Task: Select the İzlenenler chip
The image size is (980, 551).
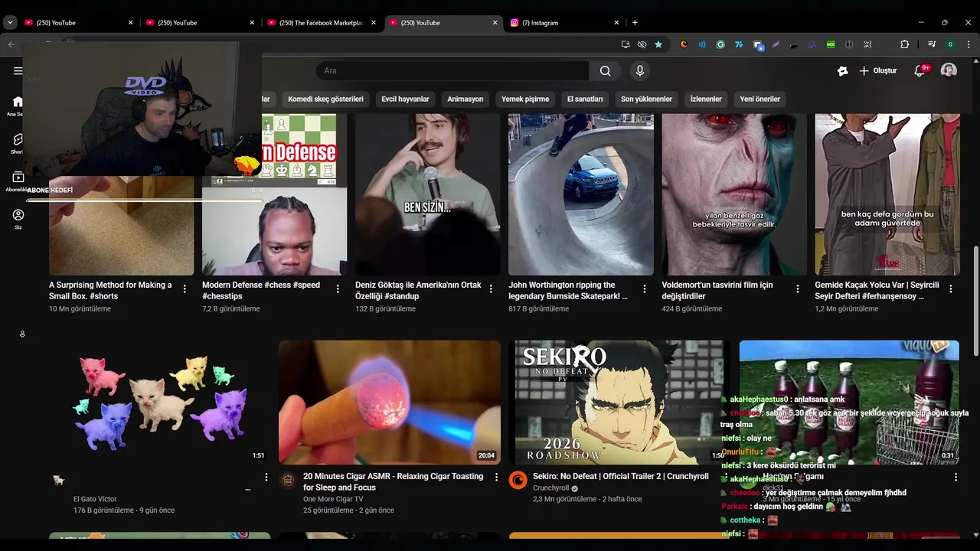Action: pos(706,99)
